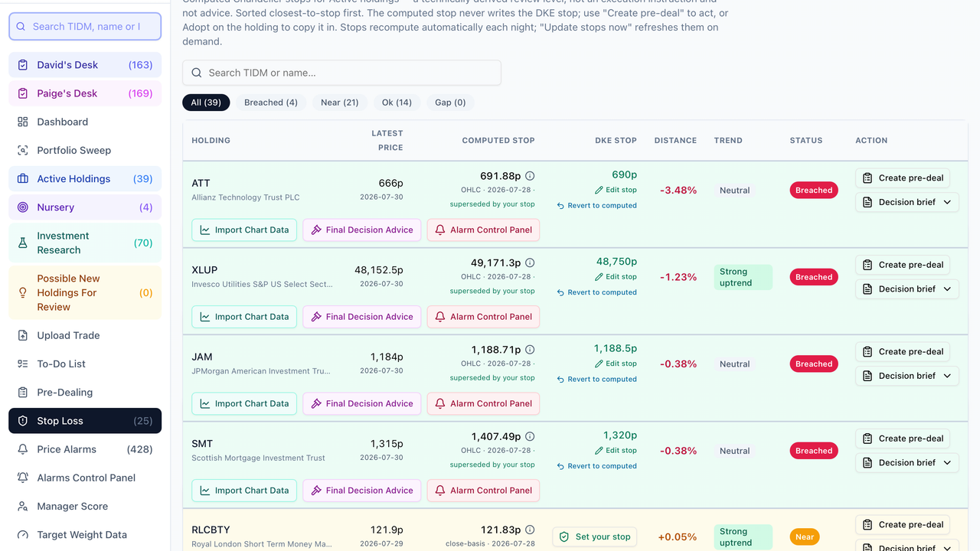Viewport: 980px width, 551px height.
Task: Click the Strong uptrend tag for XLUP
Action: pyautogui.click(x=743, y=277)
